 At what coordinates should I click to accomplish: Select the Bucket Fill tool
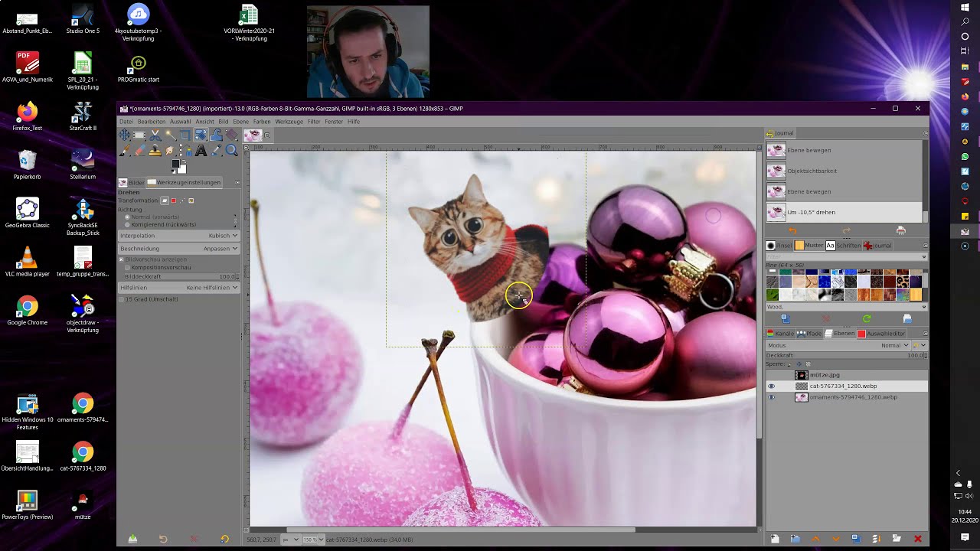(x=231, y=135)
